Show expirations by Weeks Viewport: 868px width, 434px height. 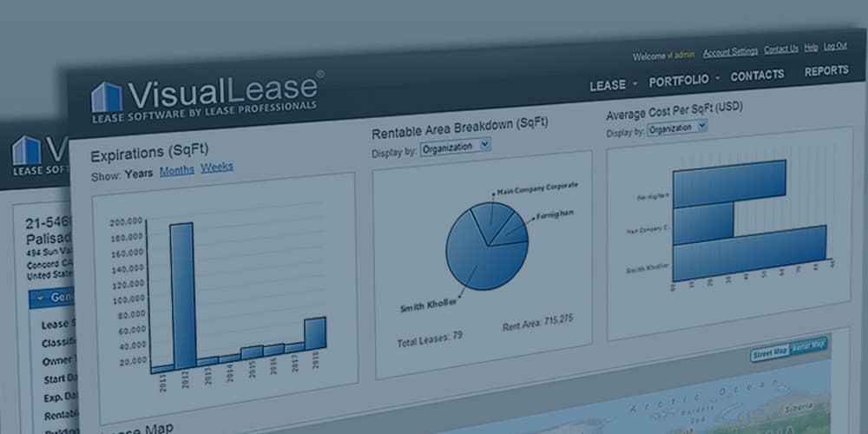216,167
